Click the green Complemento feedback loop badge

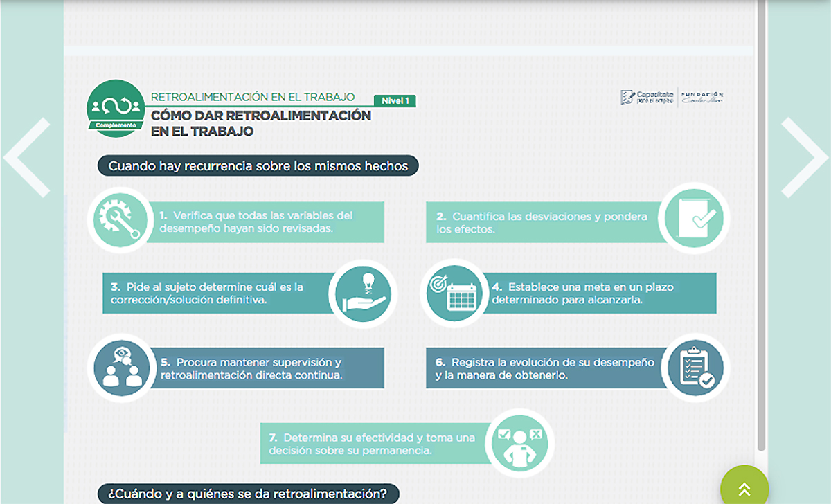(x=116, y=109)
